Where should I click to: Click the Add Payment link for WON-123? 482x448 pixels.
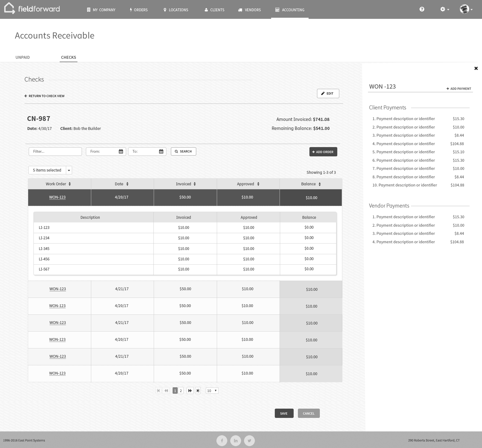[459, 88]
